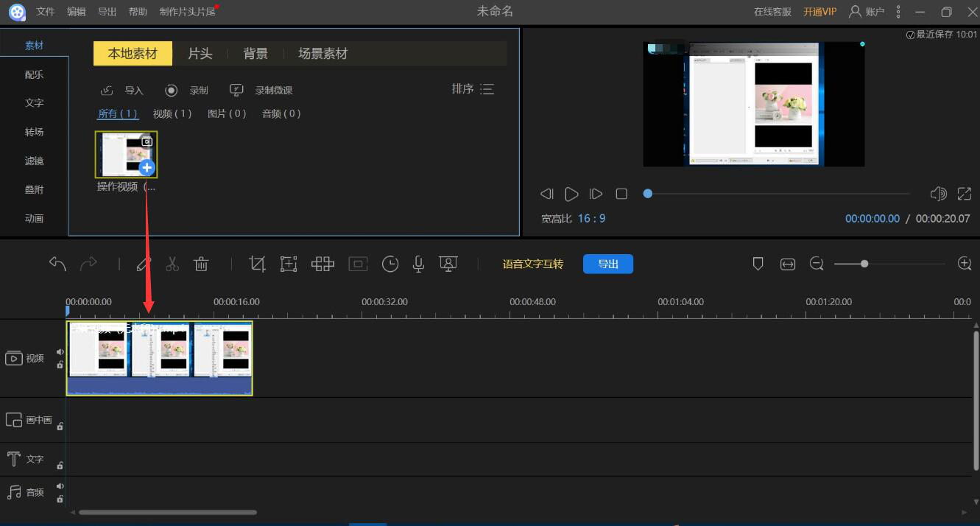This screenshot has height=526, width=980.
Task: Add a marker with the marker icon
Action: [x=758, y=264]
